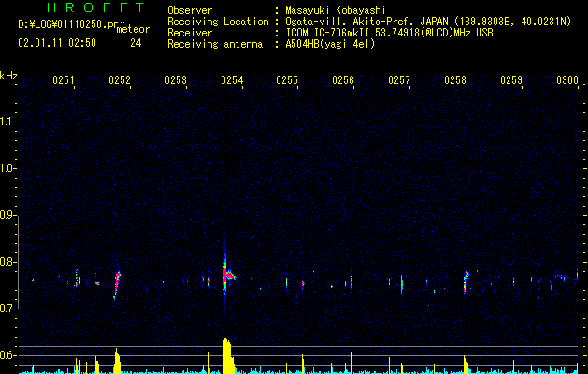Click the 0259 time marker
This screenshot has height=374, width=588.
click(511, 80)
